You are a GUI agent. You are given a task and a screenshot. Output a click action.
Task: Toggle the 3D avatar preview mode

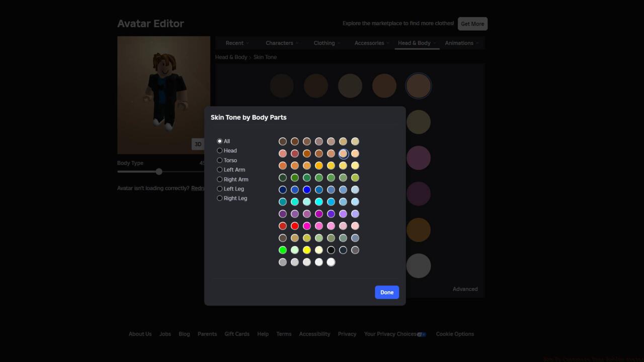tap(198, 144)
